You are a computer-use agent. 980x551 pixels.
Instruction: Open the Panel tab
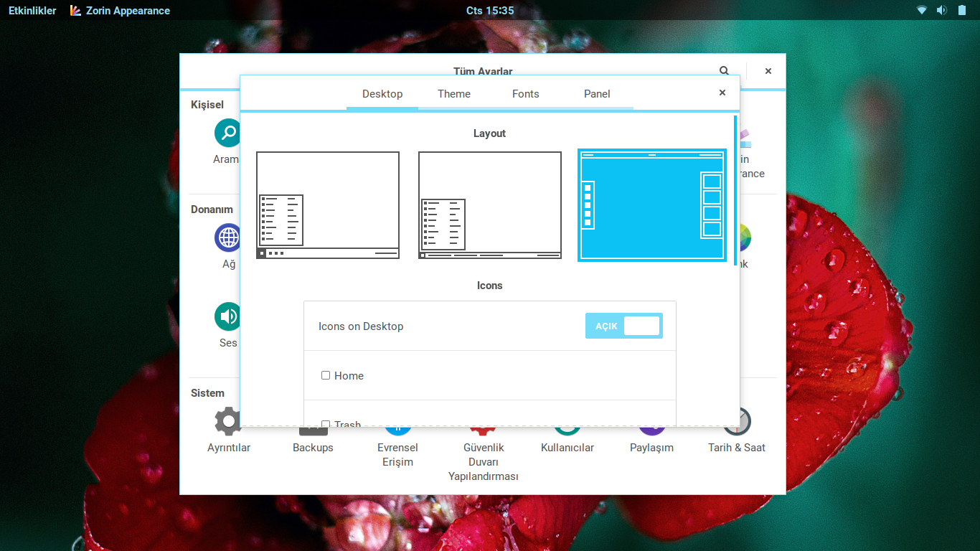pos(597,94)
